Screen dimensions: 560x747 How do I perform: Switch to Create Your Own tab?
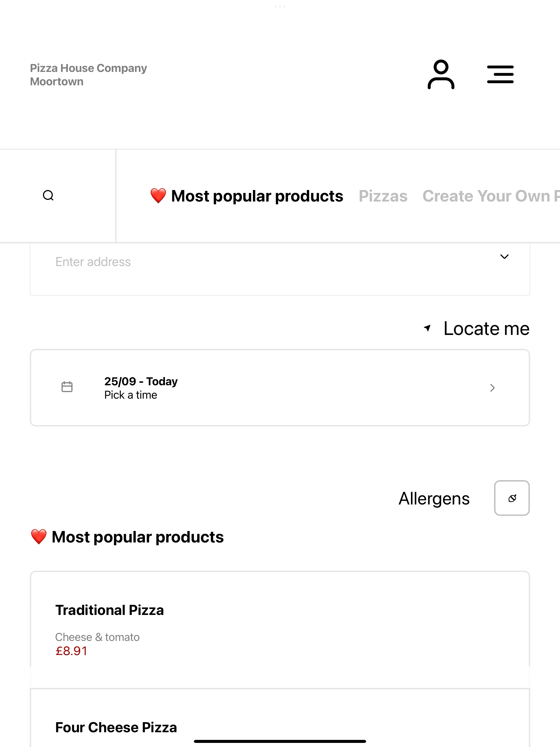coord(491,196)
